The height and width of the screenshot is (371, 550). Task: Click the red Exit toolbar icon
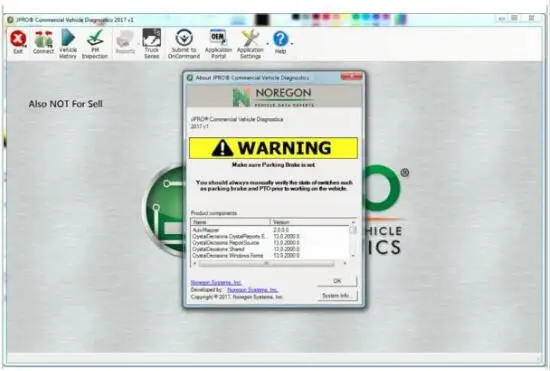click(18, 39)
